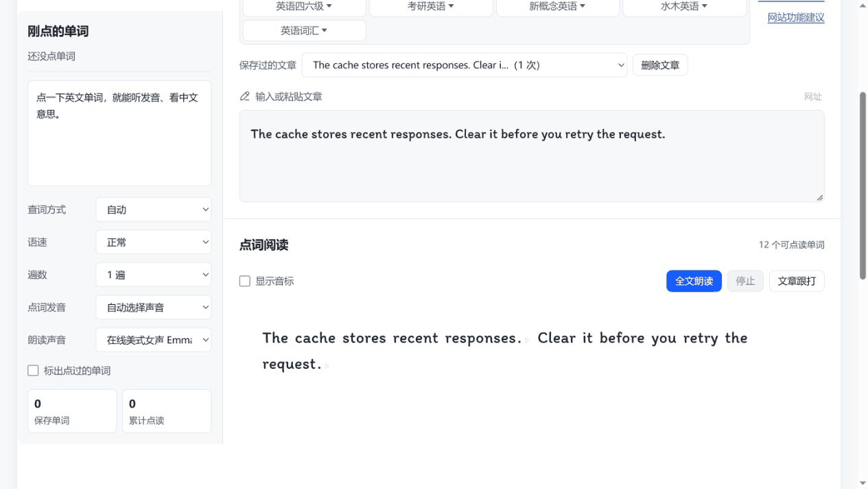The image size is (868, 489).
Task: Click the small play marker after 'responses.'
Action: pos(528,339)
